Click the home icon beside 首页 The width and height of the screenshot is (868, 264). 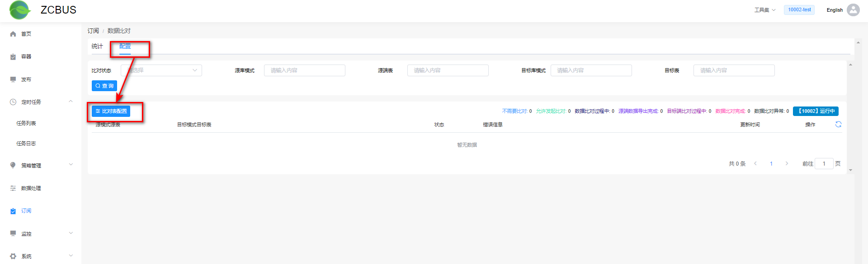click(x=13, y=34)
